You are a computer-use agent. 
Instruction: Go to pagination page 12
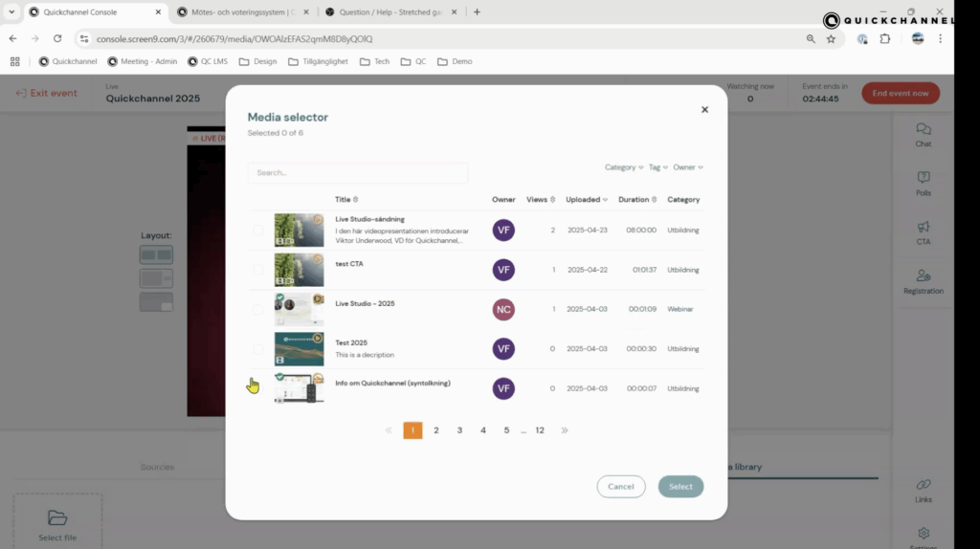tap(540, 430)
